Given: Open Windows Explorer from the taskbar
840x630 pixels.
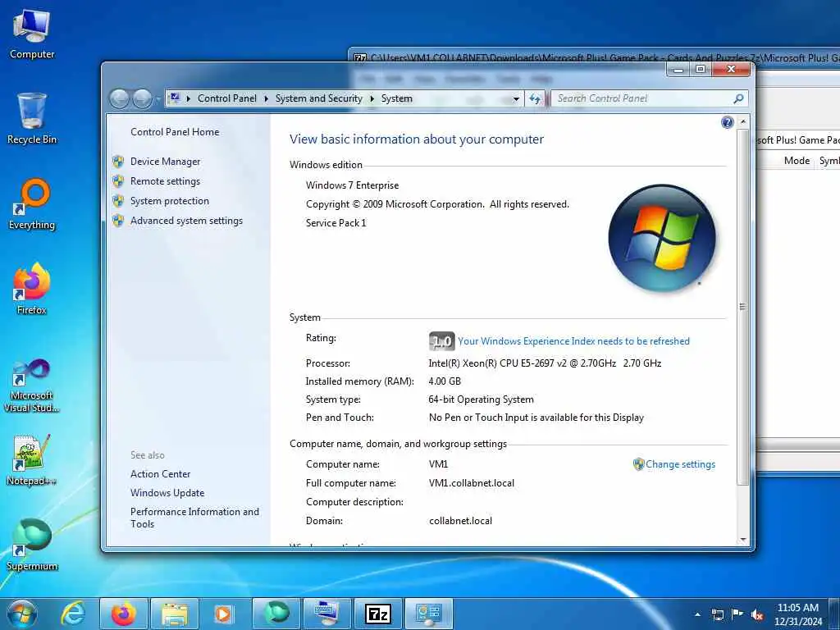Looking at the screenshot, I should click(x=175, y=614).
